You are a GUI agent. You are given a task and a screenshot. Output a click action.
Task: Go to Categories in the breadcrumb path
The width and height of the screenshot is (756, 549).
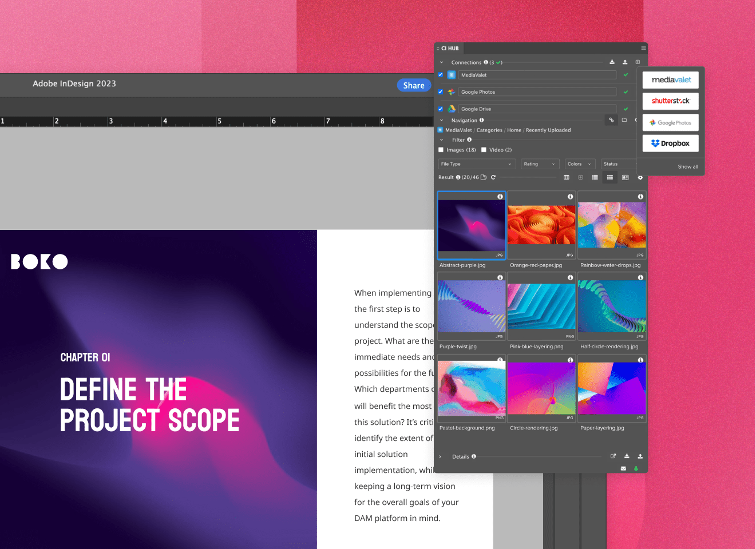pyautogui.click(x=489, y=130)
